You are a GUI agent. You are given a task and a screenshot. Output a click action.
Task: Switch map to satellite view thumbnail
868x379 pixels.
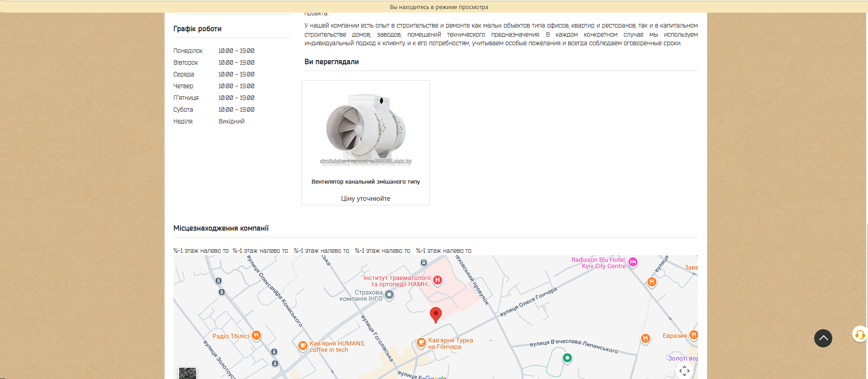(x=187, y=373)
